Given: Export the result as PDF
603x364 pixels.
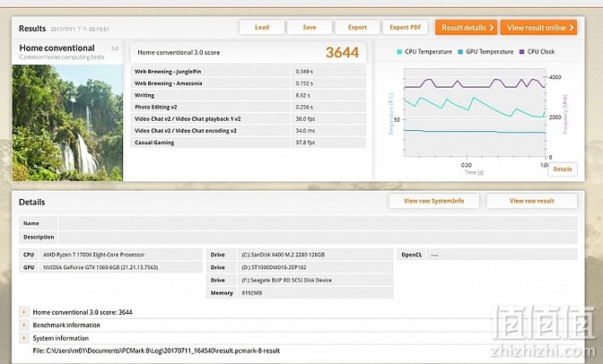Looking at the screenshot, I should click(x=405, y=27).
